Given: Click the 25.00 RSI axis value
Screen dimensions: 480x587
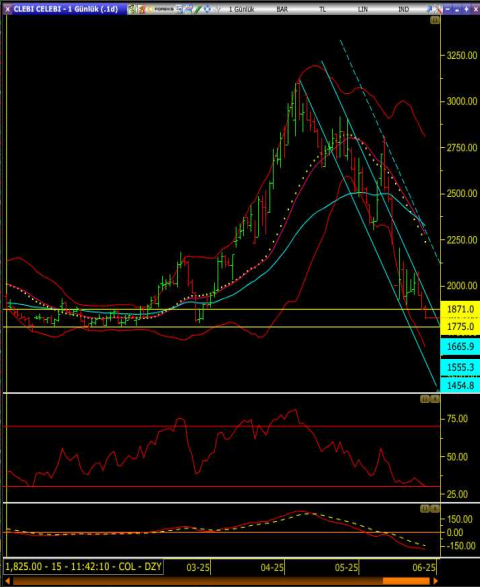Looking at the screenshot, I should point(457,494).
